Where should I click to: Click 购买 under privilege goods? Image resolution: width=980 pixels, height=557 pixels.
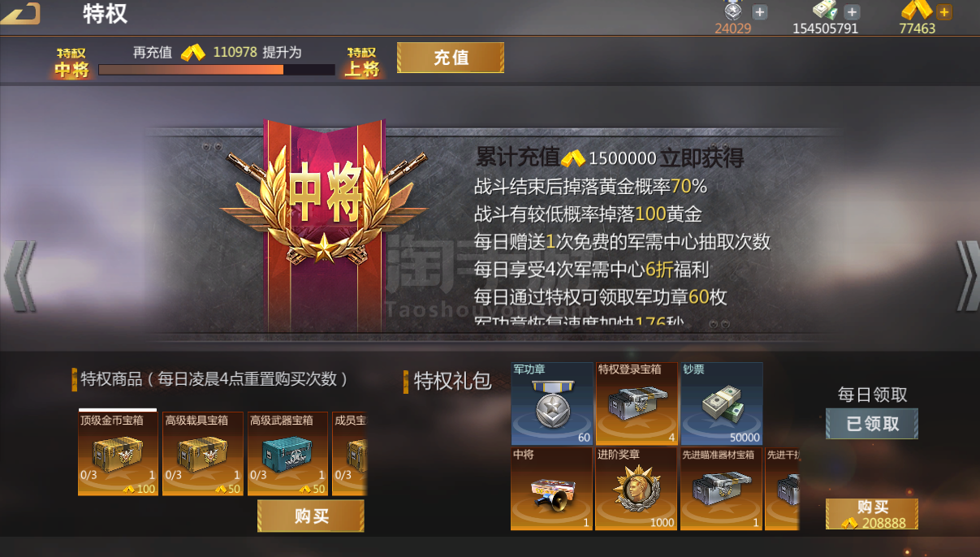pyautogui.click(x=311, y=516)
